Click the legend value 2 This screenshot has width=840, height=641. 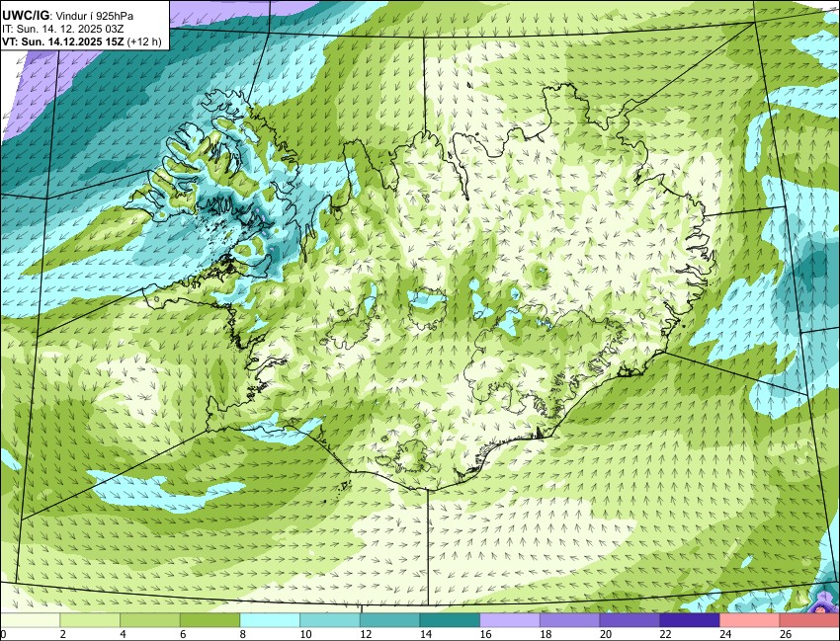tap(63, 634)
